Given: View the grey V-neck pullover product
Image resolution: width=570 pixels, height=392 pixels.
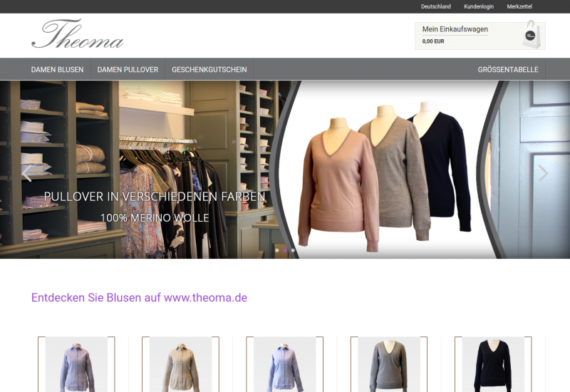Looking at the screenshot, I should (388, 363).
